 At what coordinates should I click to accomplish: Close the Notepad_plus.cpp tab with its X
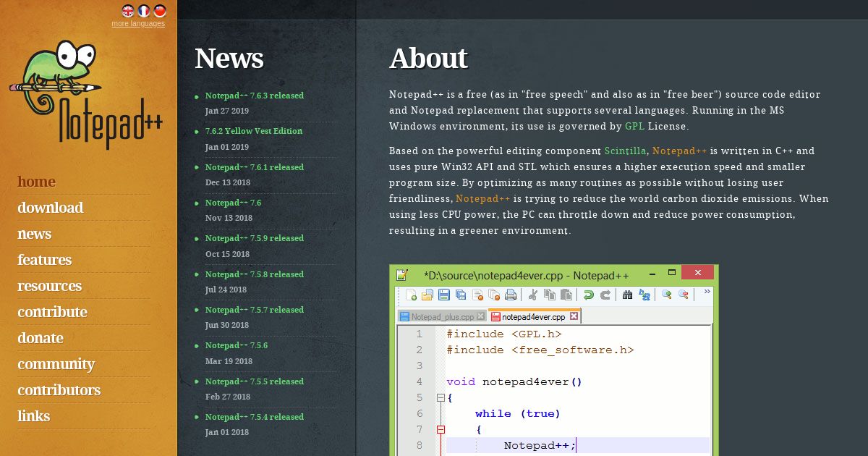click(x=480, y=316)
